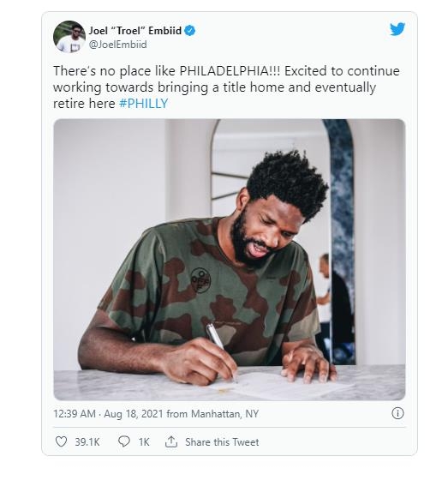Click the blue verified badge

pos(190,31)
